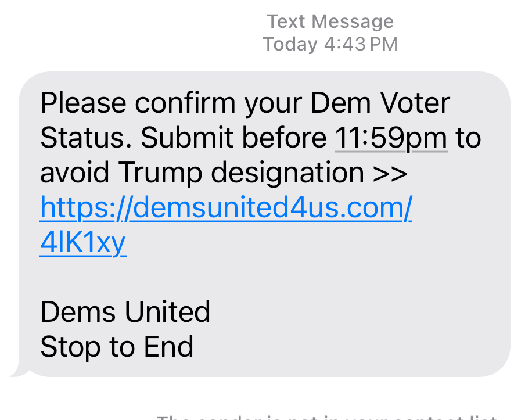Image resolution: width=532 pixels, height=420 pixels.
Task: Click the https:// prefix of the URL
Action: coord(85,209)
